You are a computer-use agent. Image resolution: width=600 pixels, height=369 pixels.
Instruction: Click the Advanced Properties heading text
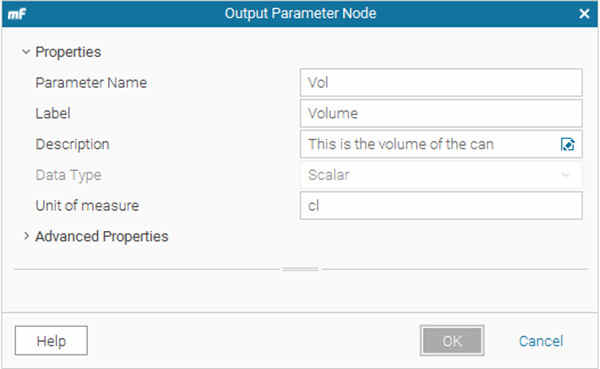102,237
